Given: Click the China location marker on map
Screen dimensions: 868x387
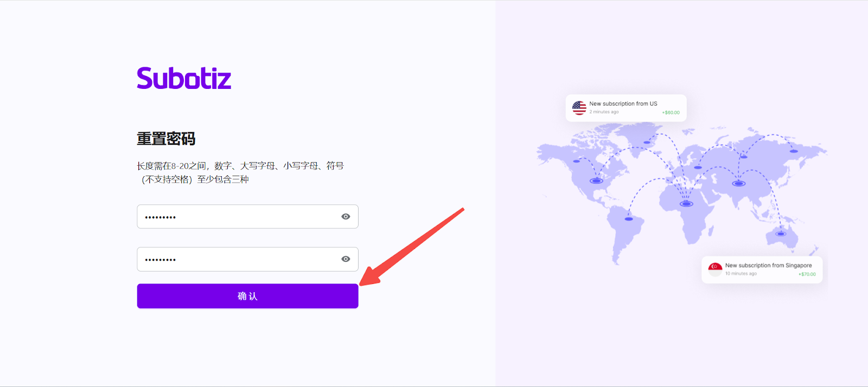Looking at the screenshot, I should [738, 183].
